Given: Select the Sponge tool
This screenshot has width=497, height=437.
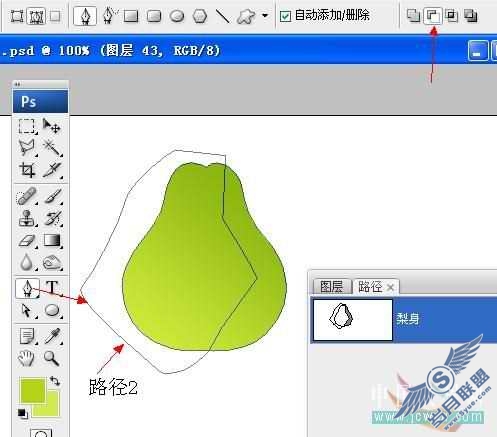Looking at the screenshot, I should pos(52,262).
